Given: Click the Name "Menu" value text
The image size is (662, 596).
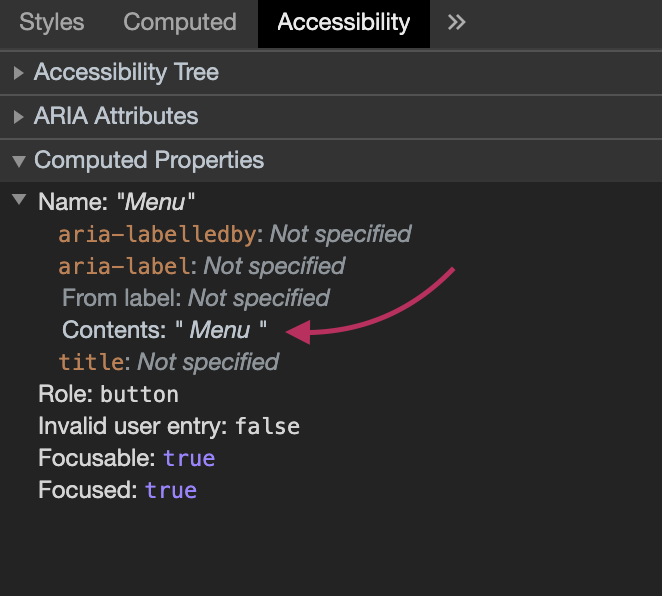Looking at the screenshot, I should (155, 202).
